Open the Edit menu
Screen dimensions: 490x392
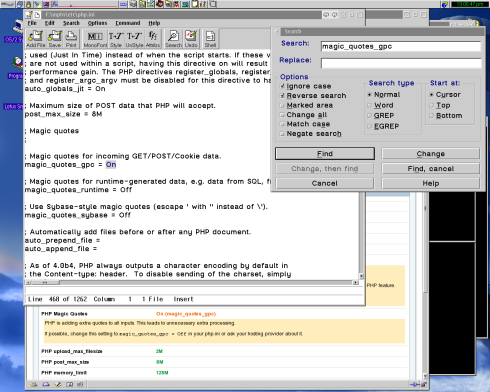50,23
